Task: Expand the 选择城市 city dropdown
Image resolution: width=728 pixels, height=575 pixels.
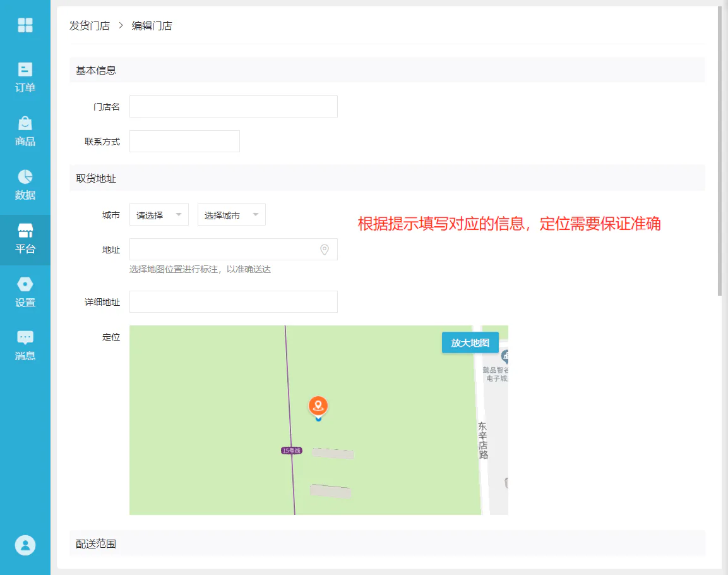Action: coord(231,215)
